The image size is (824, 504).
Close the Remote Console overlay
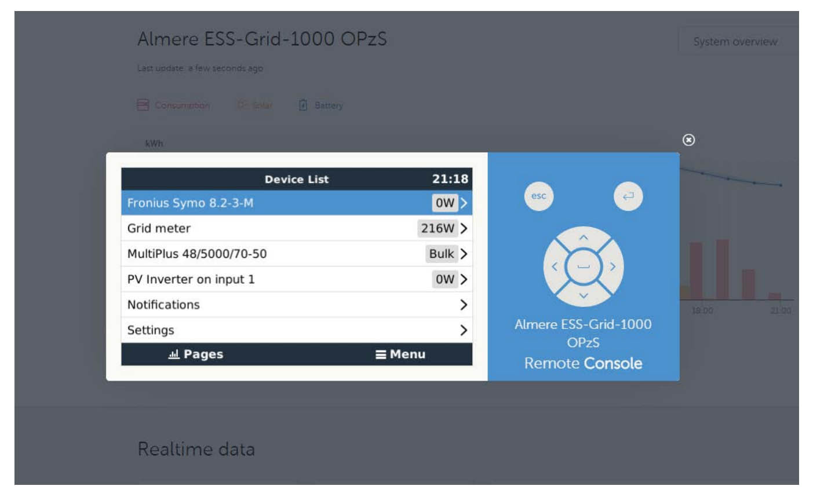[688, 140]
